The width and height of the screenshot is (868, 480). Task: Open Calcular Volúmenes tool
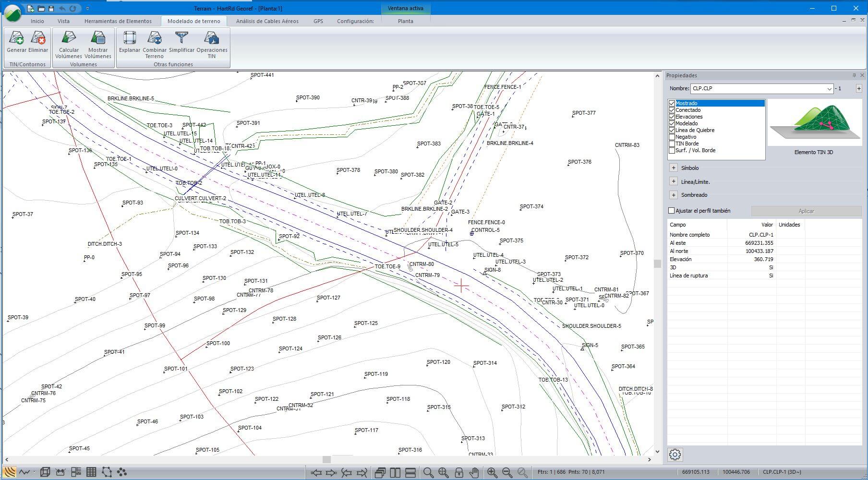pyautogui.click(x=69, y=38)
